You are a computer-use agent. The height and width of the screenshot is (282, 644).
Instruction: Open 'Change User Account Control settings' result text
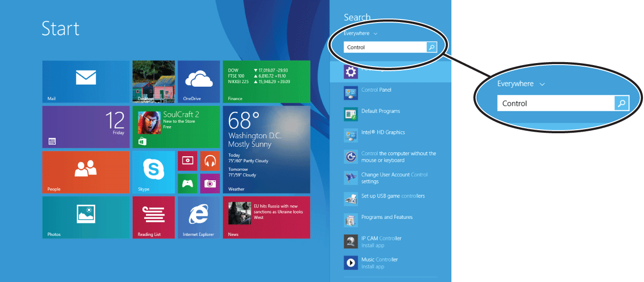[x=395, y=178]
